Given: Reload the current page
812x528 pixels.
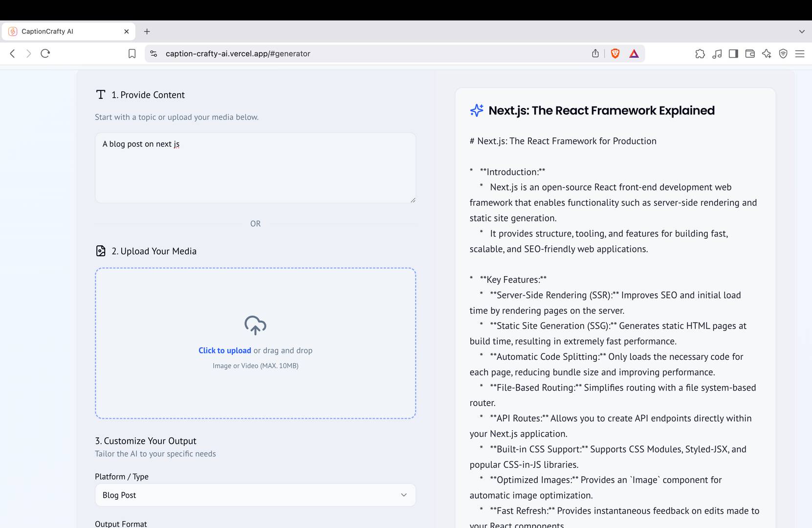Looking at the screenshot, I should (x=45, y=54).
